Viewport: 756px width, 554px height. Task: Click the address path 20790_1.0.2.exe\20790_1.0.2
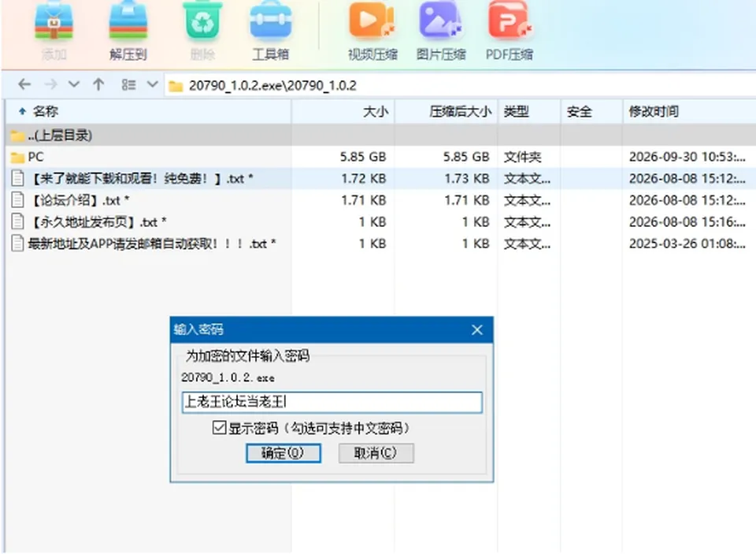(x=272, y=86)
